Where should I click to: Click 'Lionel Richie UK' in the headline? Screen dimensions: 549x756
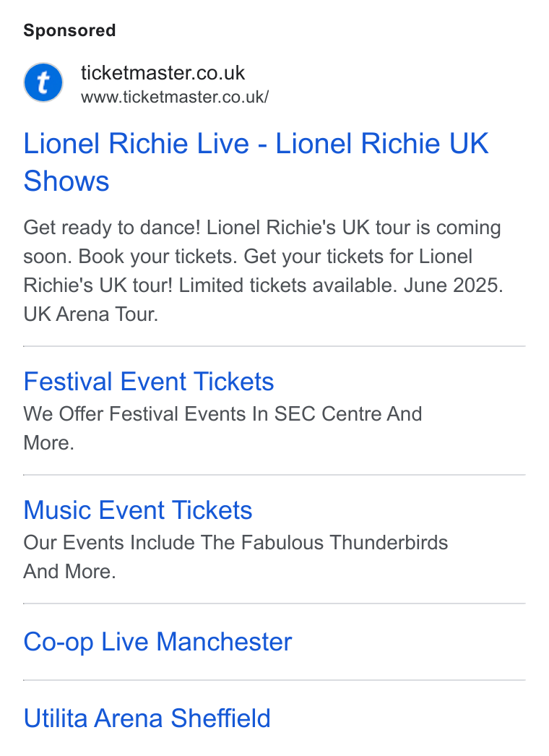381,144
